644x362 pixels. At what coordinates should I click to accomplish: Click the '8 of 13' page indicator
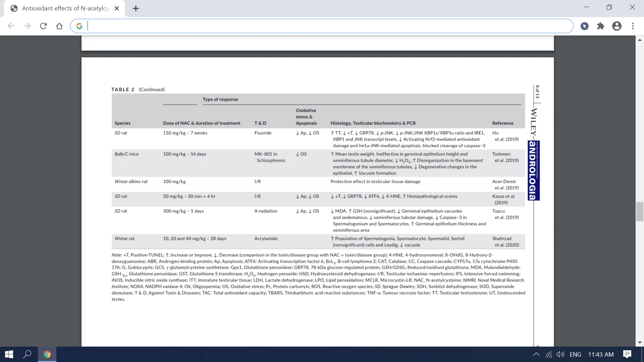[x=537, y=92]
